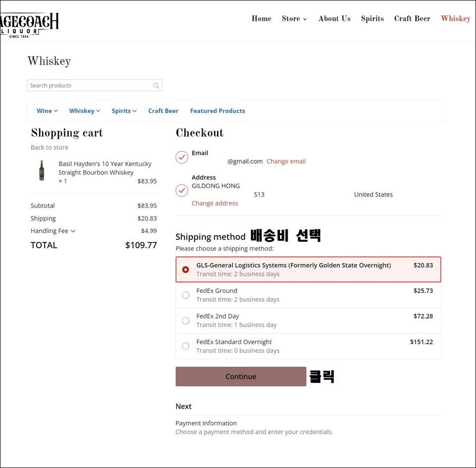The height and width of the screenshot is (468, 476).
Task: Choose FedEx 2nd Day shipping
Action: point(308,321)
